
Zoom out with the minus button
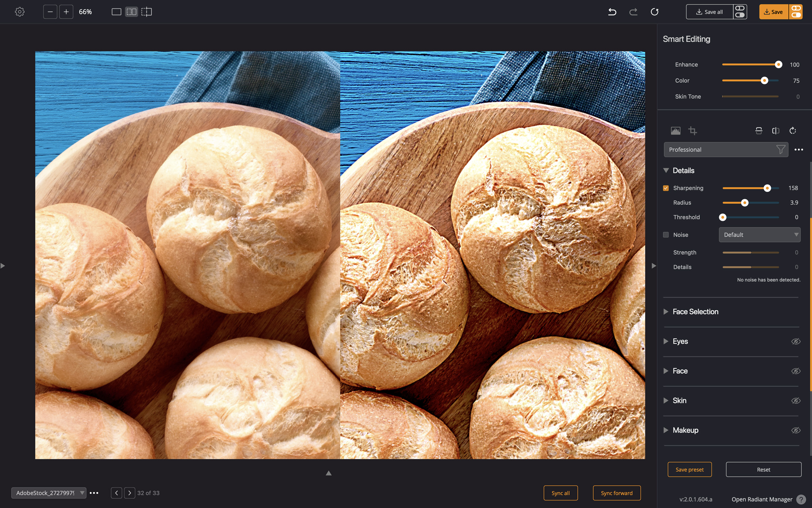tap(50, 12)
